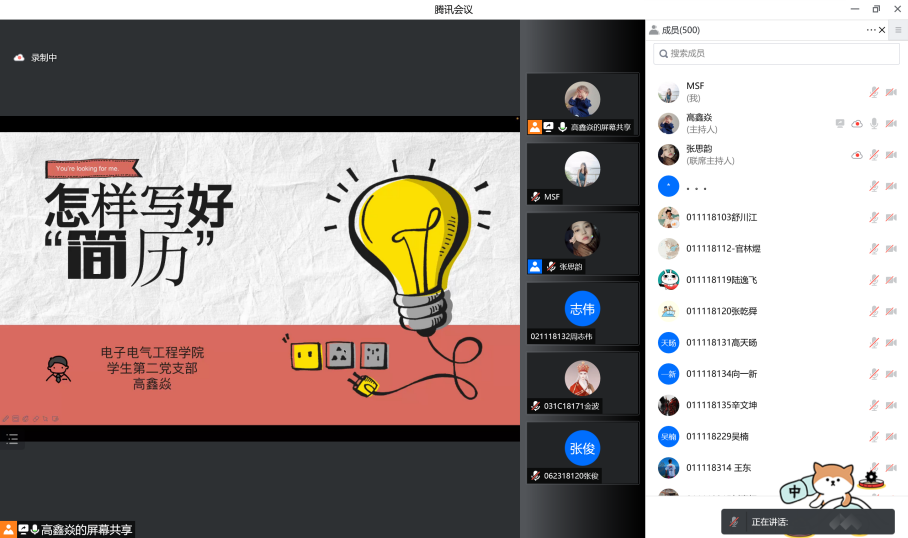Toggle MSF's camera-off icon in list
908x538 pixels.
(x=891, y=92)
